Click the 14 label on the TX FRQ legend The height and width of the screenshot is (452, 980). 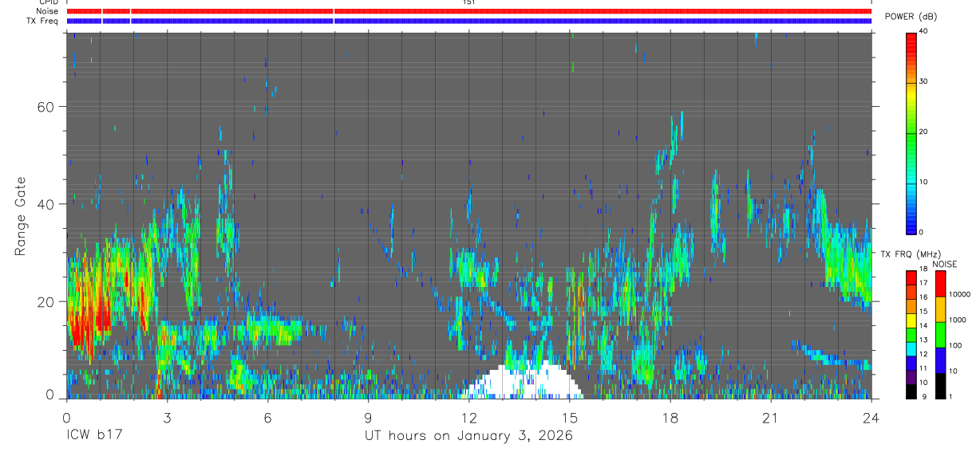click(923, 326)
